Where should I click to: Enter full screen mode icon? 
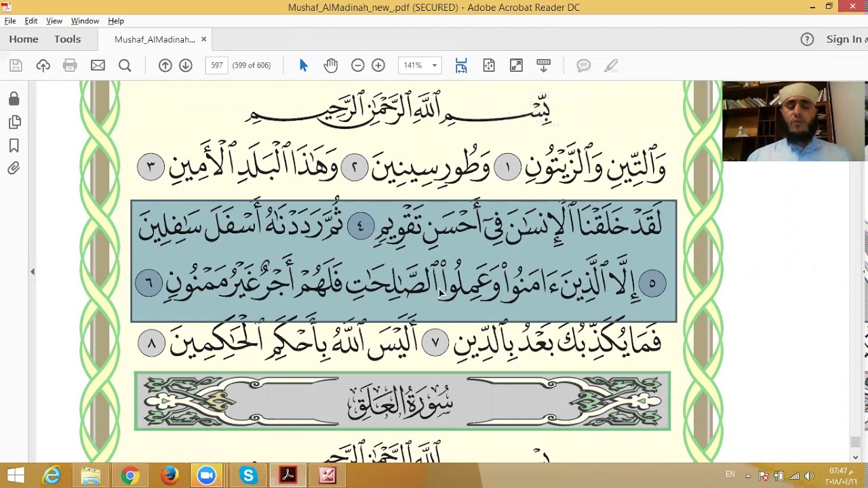[516, 65]
